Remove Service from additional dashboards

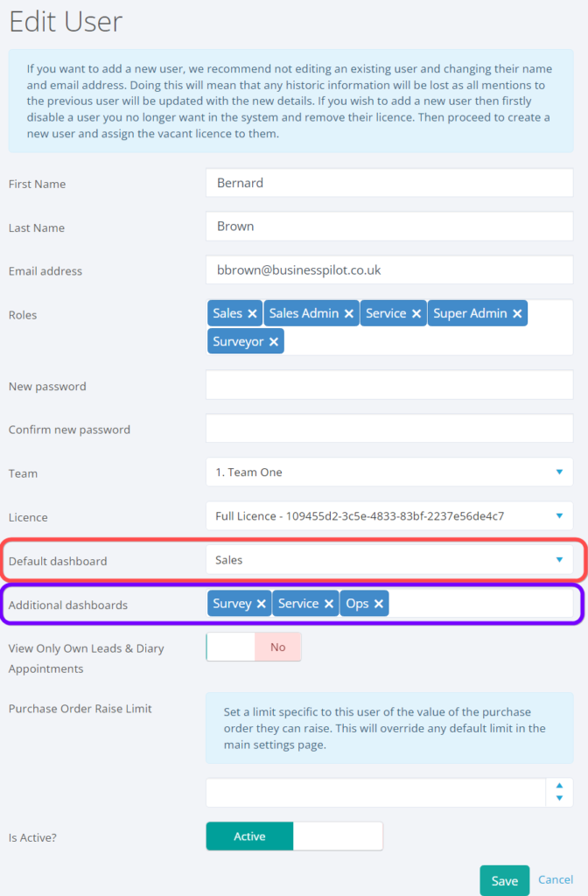click(329, 604)
